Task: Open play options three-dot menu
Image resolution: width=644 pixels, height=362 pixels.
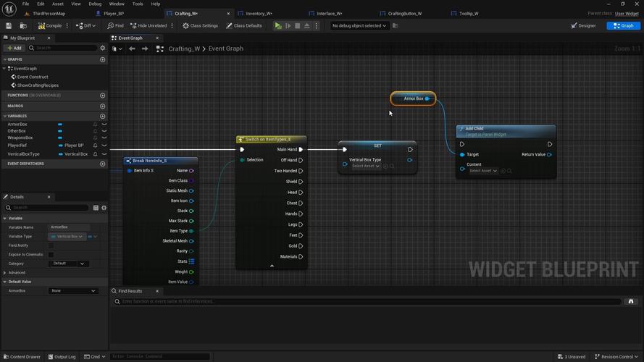Action: pyautogui.click(x=317, y=25)
